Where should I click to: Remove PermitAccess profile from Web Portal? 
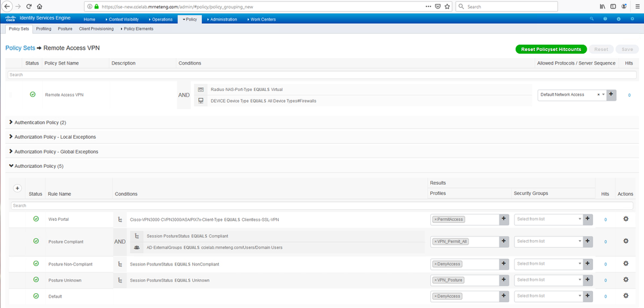tap(436, 220)
